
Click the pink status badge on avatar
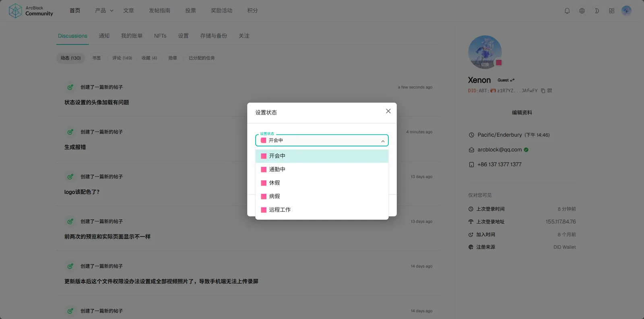point(499,62)
